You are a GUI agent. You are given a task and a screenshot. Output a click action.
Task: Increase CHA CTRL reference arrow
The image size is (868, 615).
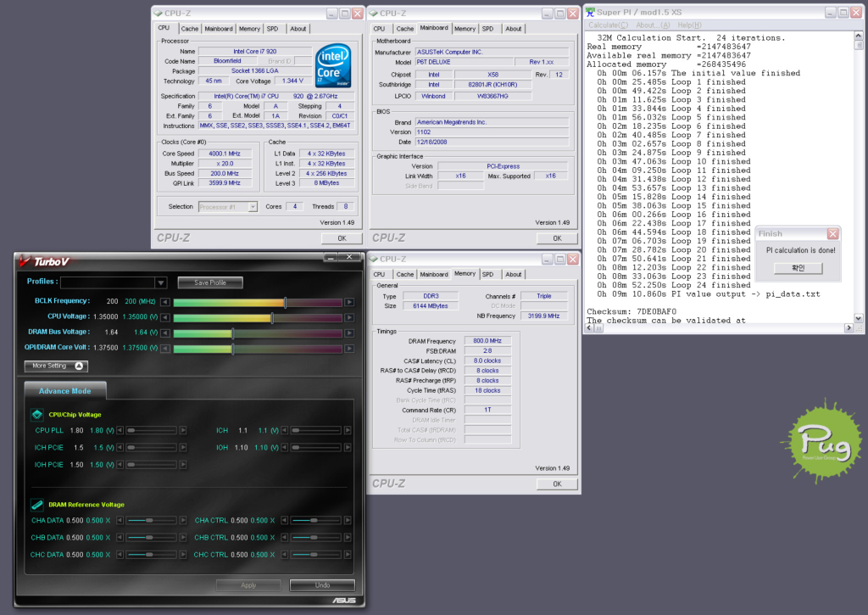(x=348, y=520)
